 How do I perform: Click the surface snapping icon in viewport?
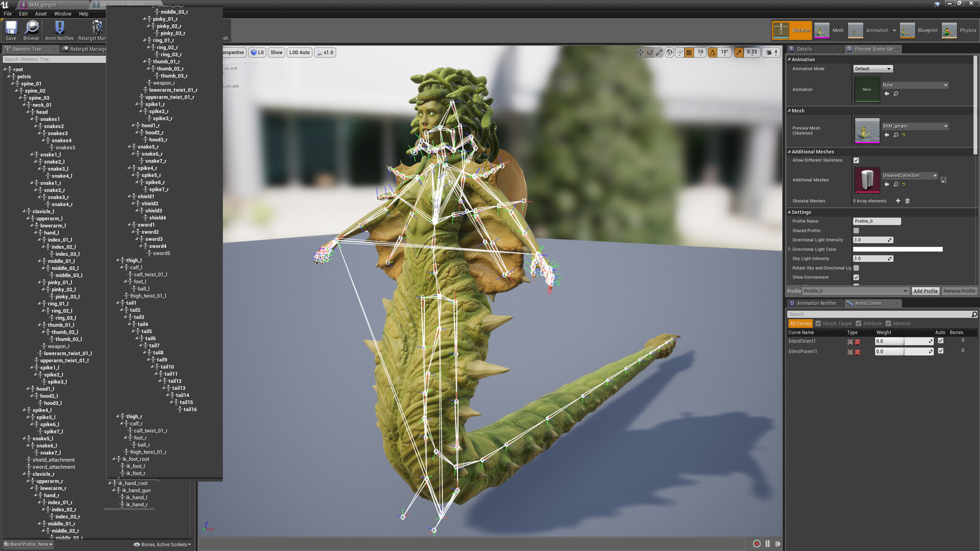click(x=679, y=53)
